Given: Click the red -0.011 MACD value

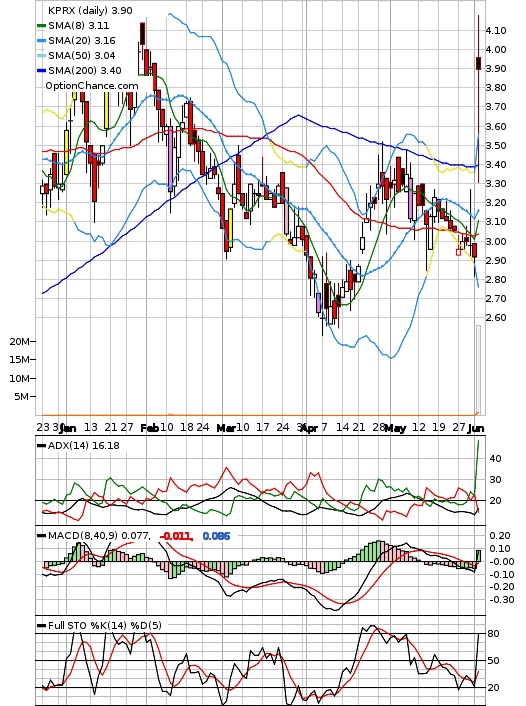Looking at the screenshot, I should 176,536.
